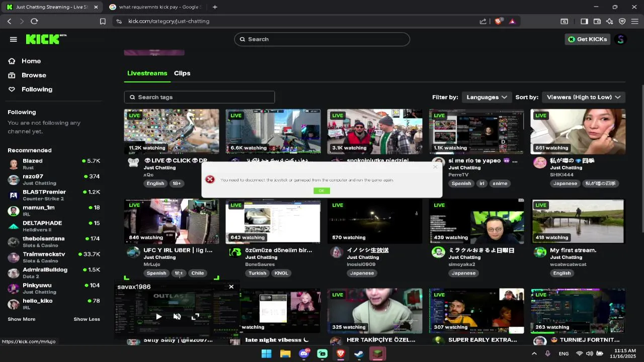Open simoyaka2 channel avatar
The height and width of the screenshot is (362, 644).
tap(438, 252)
